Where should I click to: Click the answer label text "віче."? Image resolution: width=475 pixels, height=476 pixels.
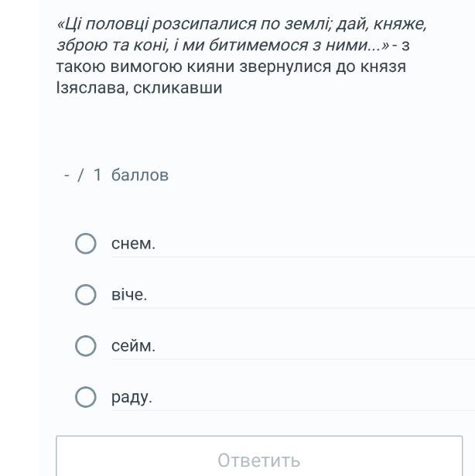tap(129, 295)
